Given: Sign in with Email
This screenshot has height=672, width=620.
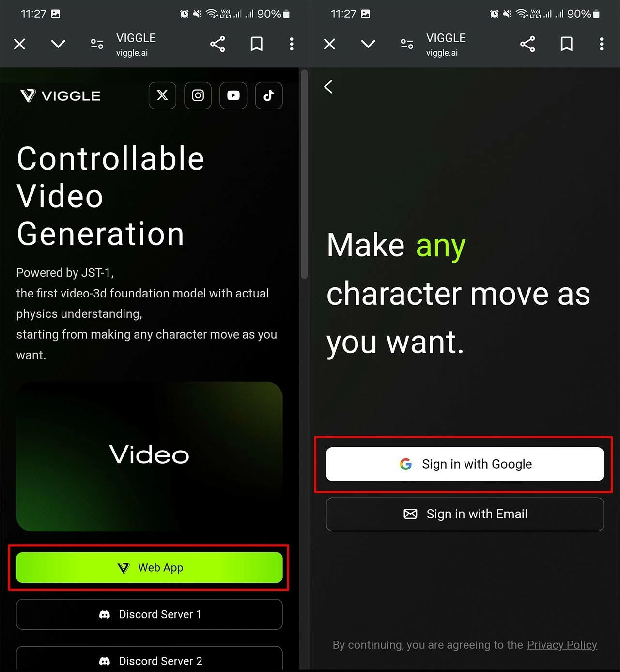Looking at the screenshot, I should pyautogui.click(x=465, y=514).
